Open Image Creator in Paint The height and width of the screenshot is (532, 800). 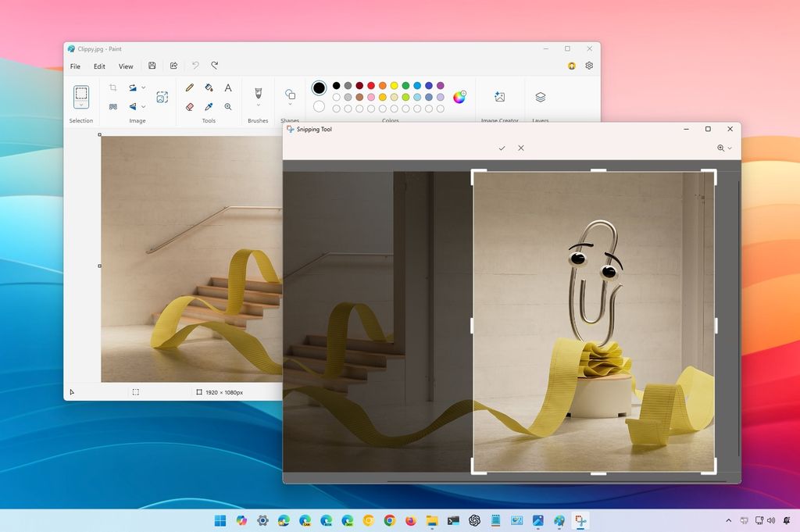[500, 97]
